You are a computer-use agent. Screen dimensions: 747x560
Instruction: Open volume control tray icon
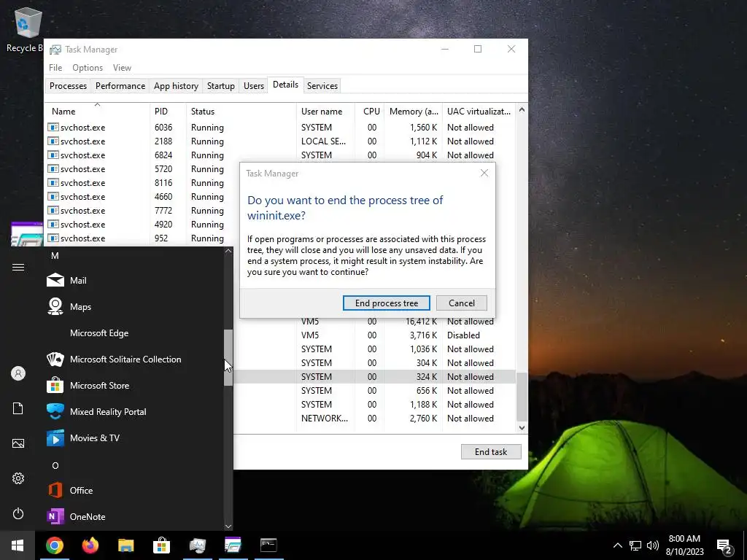(x=653, y=545)
